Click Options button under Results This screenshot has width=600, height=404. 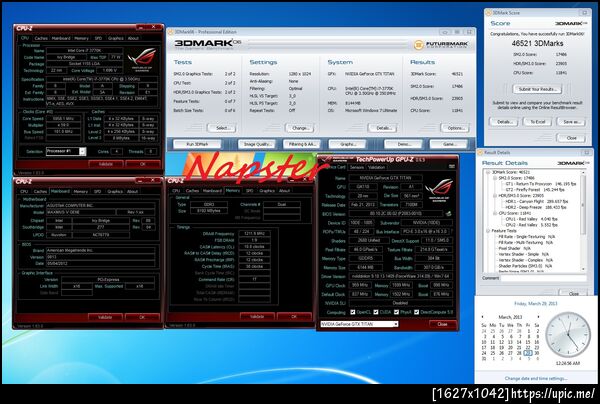[x=455, y=128]
